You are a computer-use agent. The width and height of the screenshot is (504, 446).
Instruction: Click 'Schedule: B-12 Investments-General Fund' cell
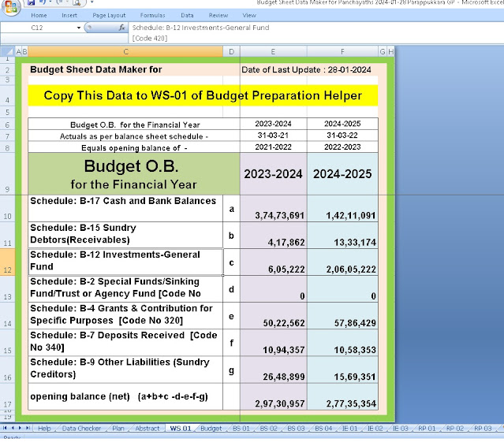pyautogui.click(x=125, y=262)
